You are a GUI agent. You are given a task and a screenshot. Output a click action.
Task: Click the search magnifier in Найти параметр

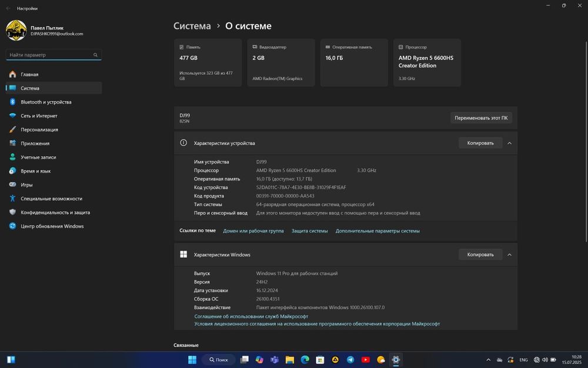(x=95, y=55)
